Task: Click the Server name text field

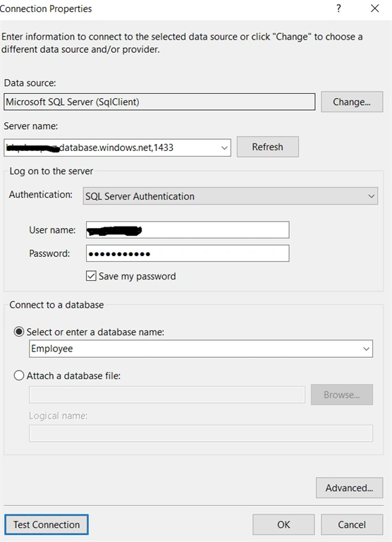Action: [x=111, y=147]
